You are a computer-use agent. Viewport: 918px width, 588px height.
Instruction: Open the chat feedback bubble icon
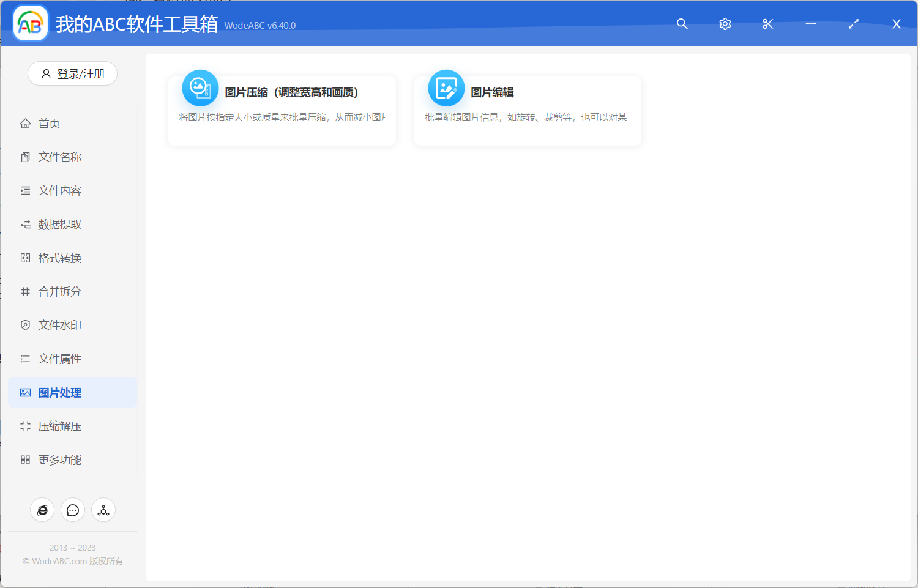[x=73, y=510]
